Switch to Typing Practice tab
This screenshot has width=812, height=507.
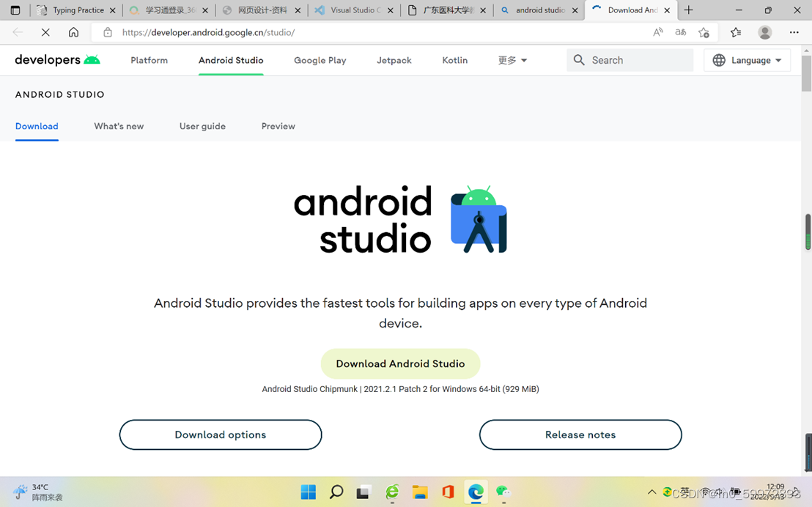tap(78, 10)
